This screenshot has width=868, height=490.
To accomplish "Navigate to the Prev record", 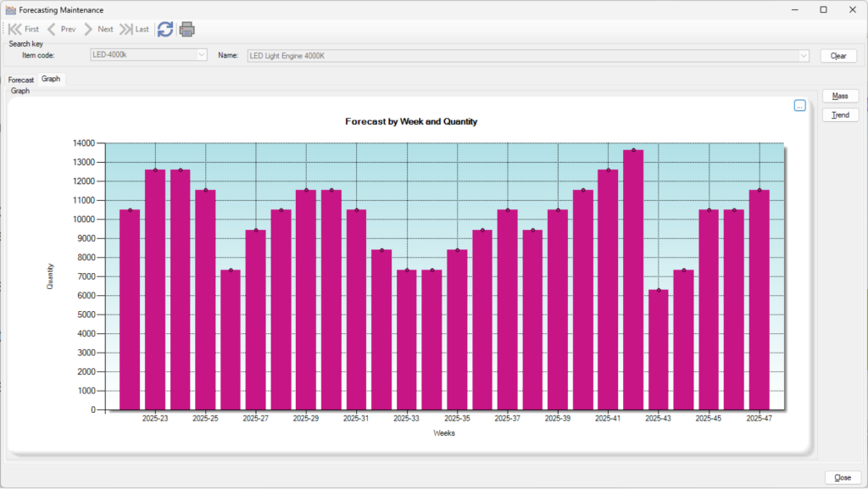I will click(x=61, y=30).
